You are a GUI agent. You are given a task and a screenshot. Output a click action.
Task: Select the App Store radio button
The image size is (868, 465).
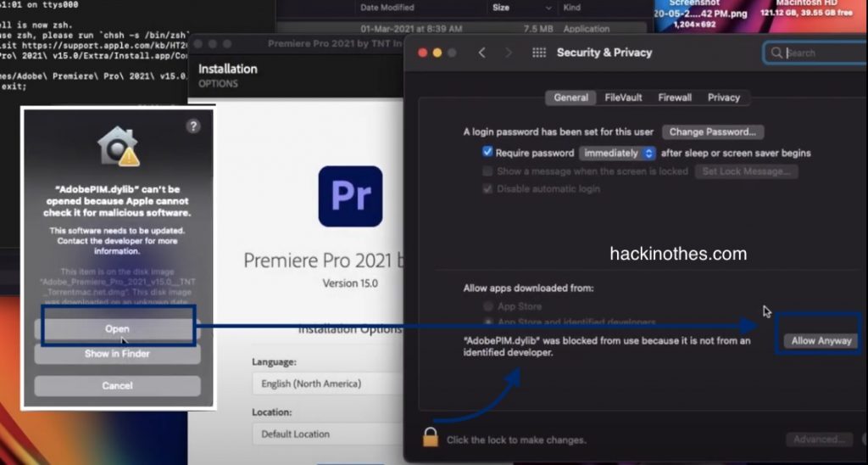[x=487, y=306]
